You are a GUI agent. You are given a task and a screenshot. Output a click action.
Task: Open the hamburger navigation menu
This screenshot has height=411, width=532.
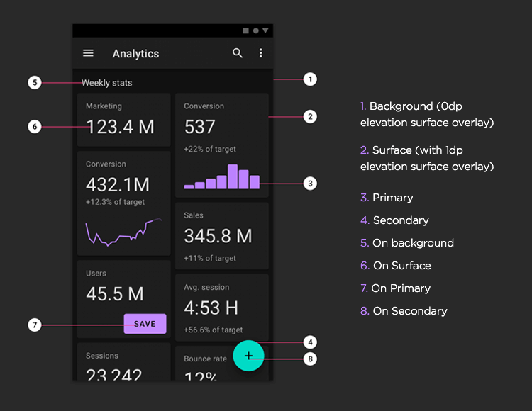88,53
